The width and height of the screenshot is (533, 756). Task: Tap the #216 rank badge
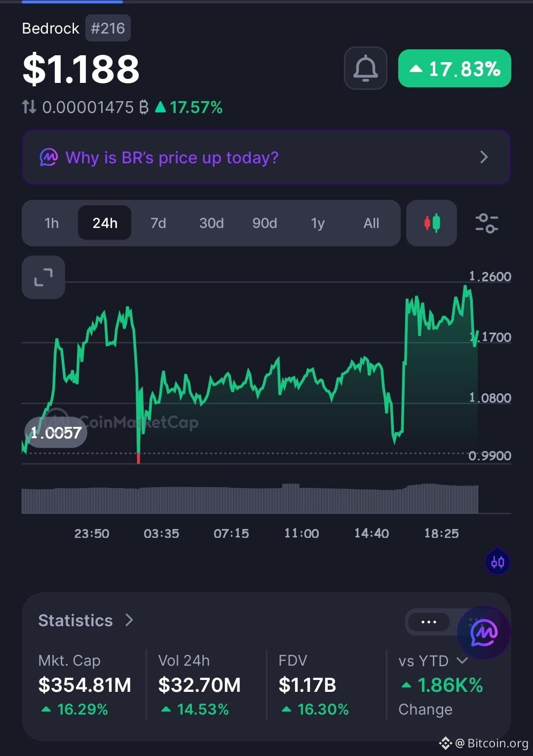click(108, 28)
